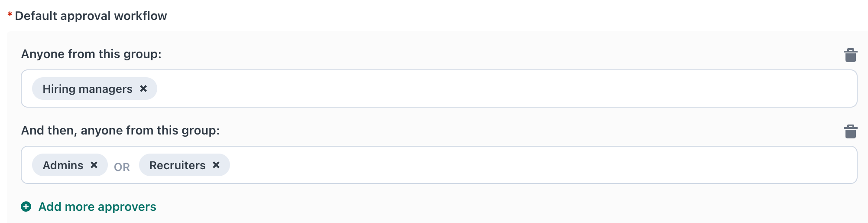Screen dimensions: 868x223
Task: Select the Hiring managers tag
Action: coord(87,89)
